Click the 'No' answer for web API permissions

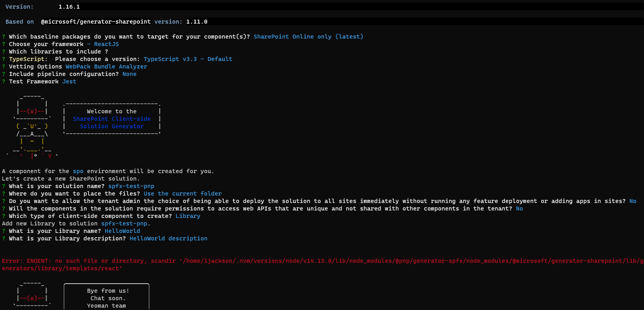tap(520, 209)
